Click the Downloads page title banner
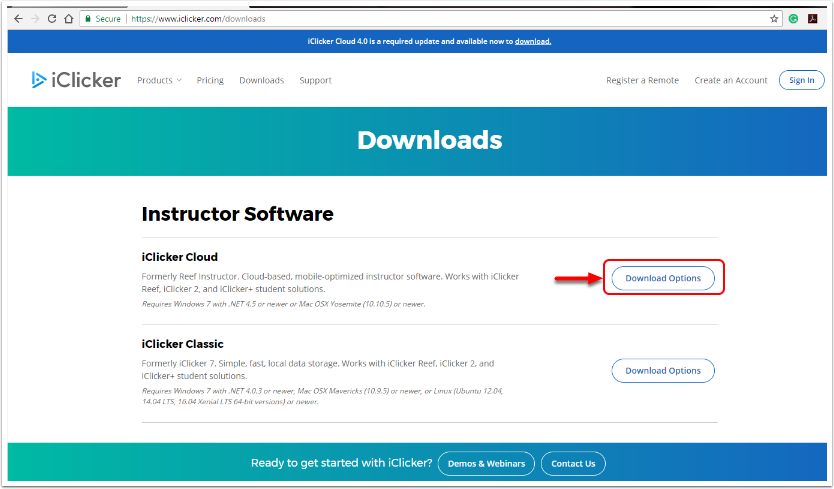834x489 pixels. 417,141
